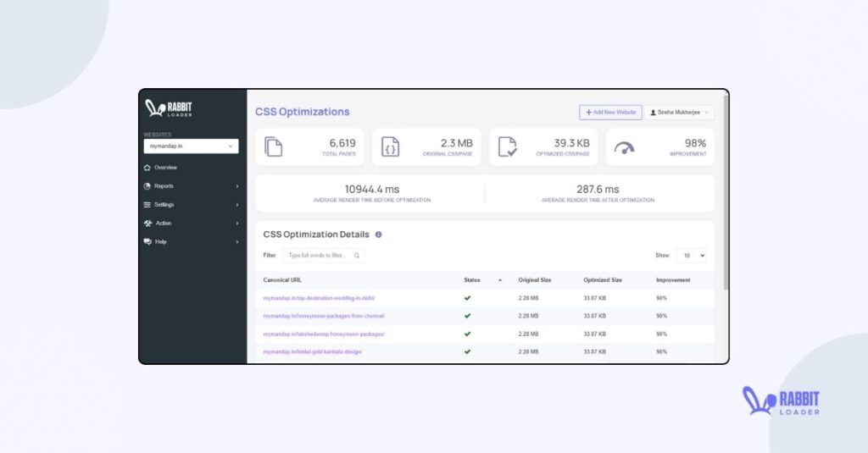Click the Add New Website button
Image resolution: width=868 pixels, height=453 pixels.
(x=610, y=113)
